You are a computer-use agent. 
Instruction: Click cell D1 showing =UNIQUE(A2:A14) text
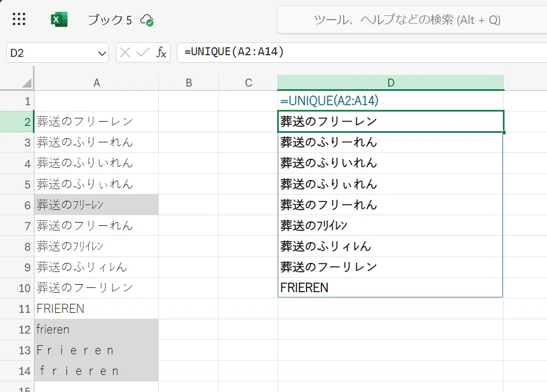(391, 101)
